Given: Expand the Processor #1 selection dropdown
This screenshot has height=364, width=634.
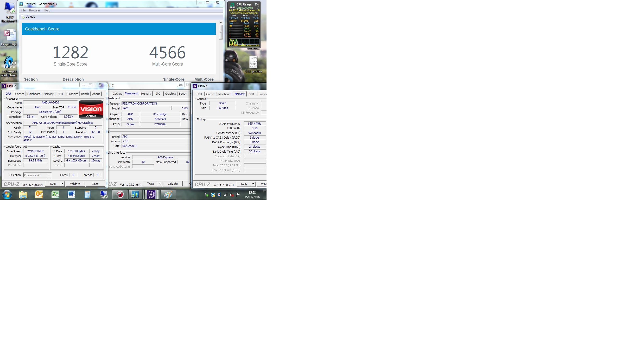Looking at the screenshot, I should tap(49, 175).
